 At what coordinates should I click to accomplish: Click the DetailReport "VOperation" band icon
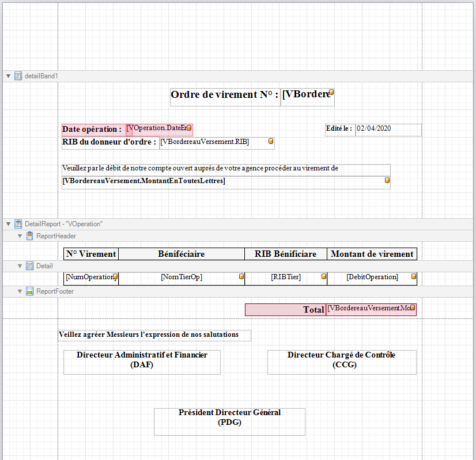click(x=18, y=223)
